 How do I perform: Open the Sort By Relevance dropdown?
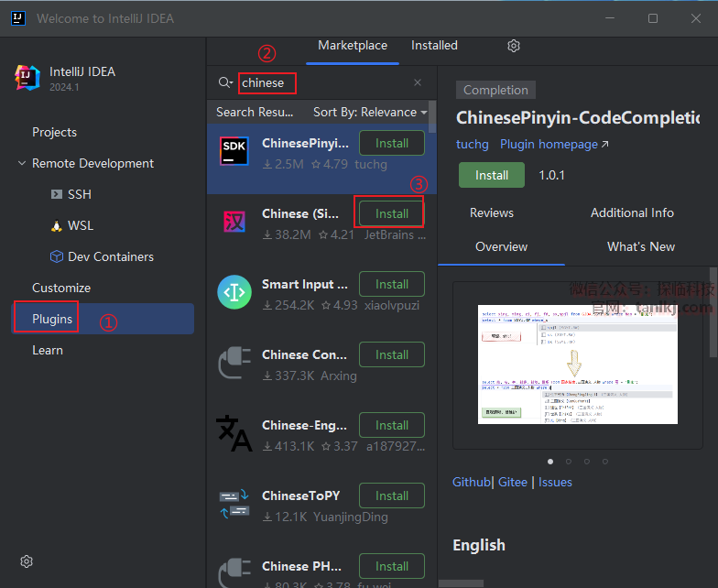(x=370, y=112)
